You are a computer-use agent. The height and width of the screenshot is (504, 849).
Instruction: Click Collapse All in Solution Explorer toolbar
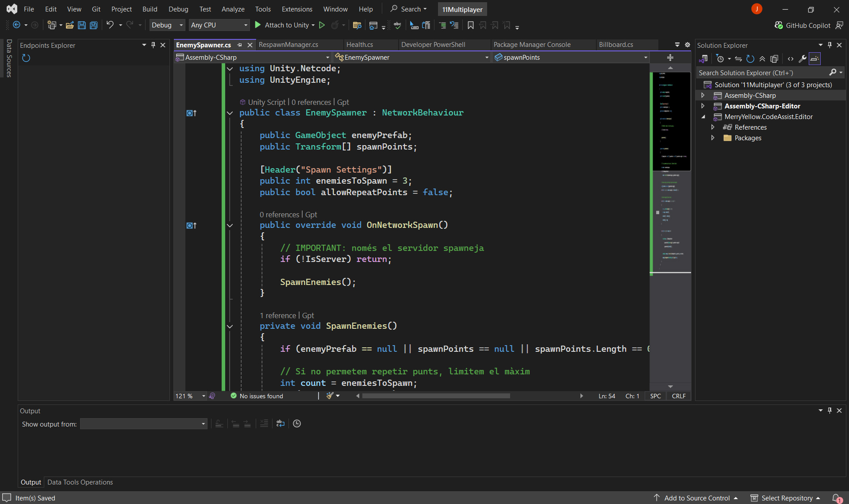point(762,58)
